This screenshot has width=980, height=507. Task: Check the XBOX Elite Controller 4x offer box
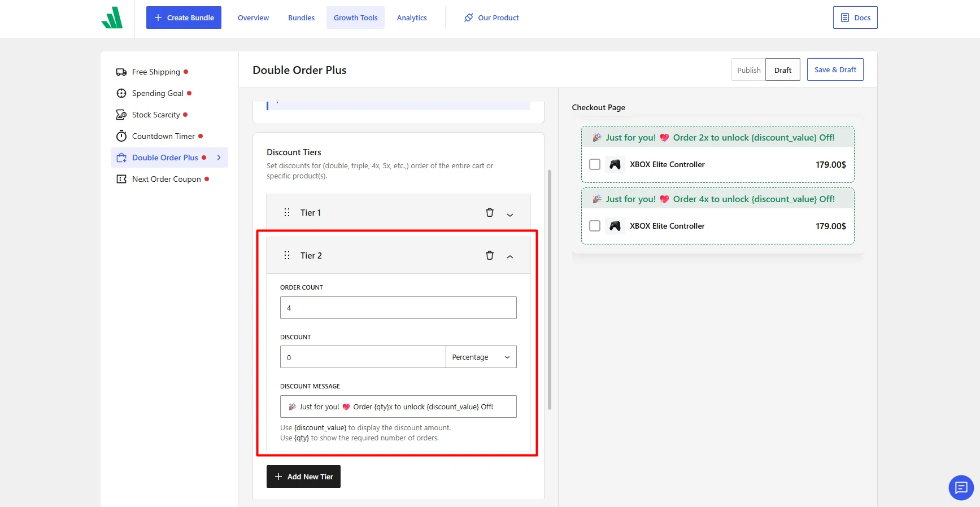pos(595,226)
